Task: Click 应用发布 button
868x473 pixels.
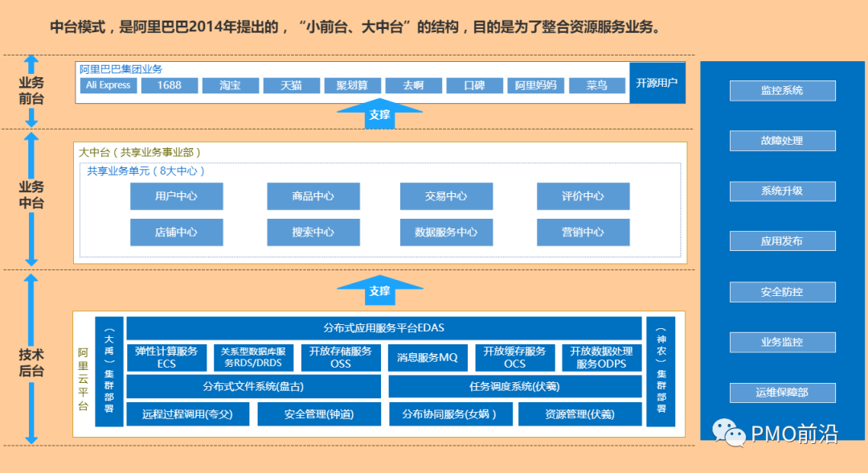Action: (782, 241)
